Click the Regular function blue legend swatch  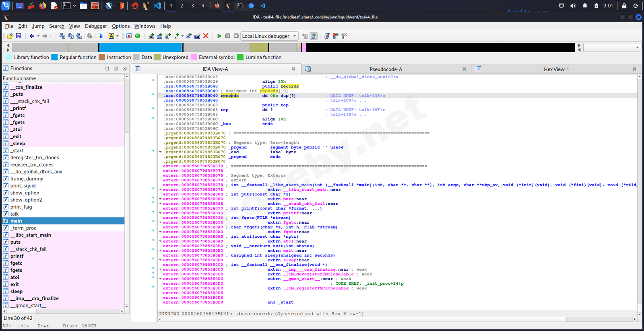tap(55, 57)
